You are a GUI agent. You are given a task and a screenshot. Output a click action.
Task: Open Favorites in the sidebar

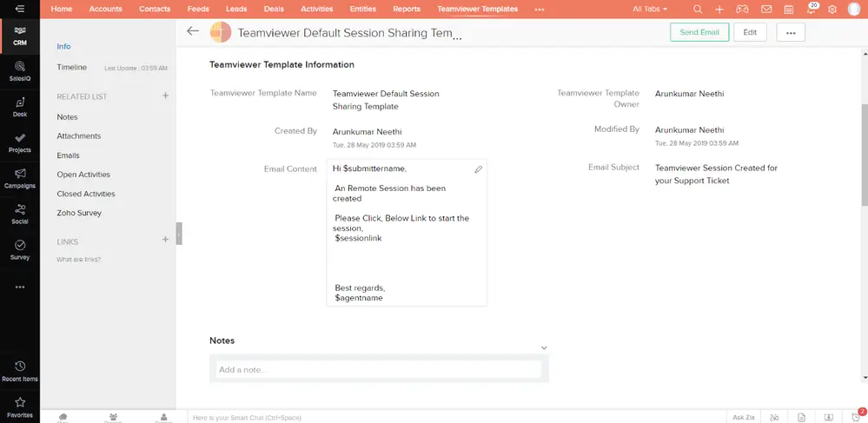20,407
